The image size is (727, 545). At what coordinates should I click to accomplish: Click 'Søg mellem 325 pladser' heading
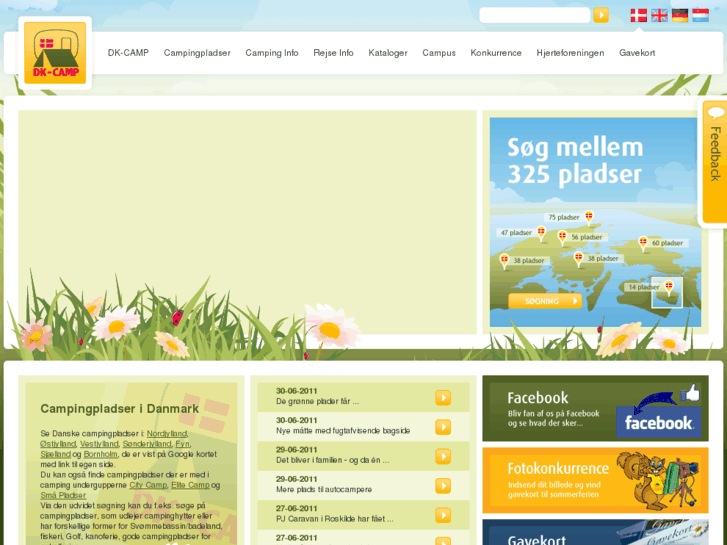click(x=575, y=160)
